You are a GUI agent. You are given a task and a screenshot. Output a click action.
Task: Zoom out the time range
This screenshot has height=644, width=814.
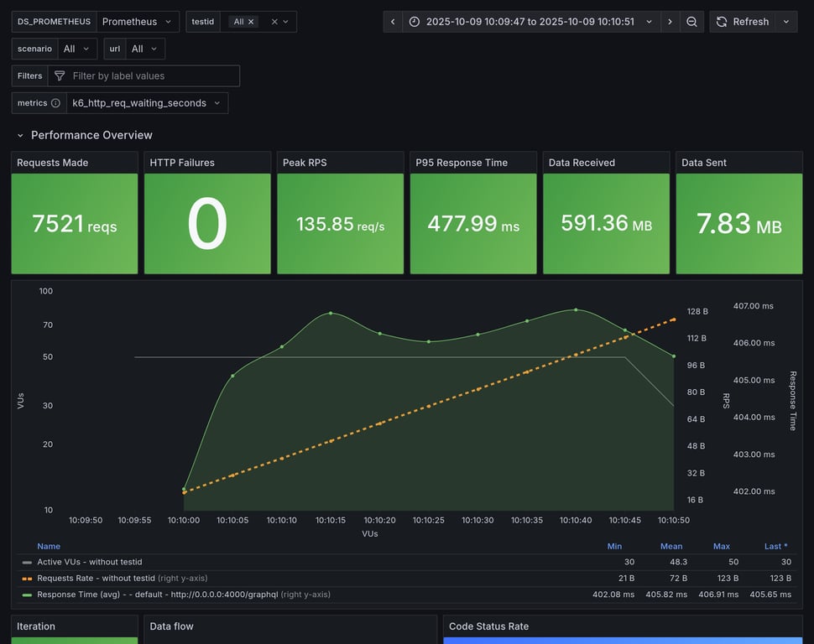691,22
